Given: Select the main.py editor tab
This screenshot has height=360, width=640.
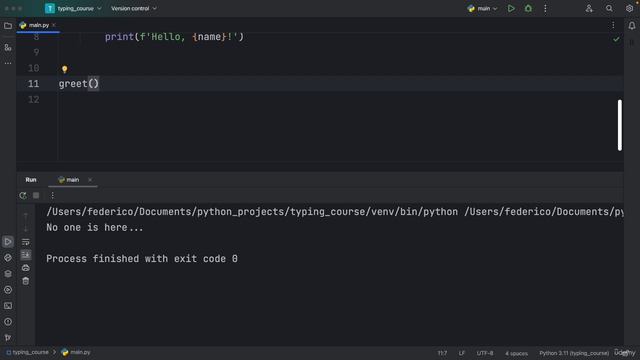Looking at the screenshot, I should pos(38,25).
